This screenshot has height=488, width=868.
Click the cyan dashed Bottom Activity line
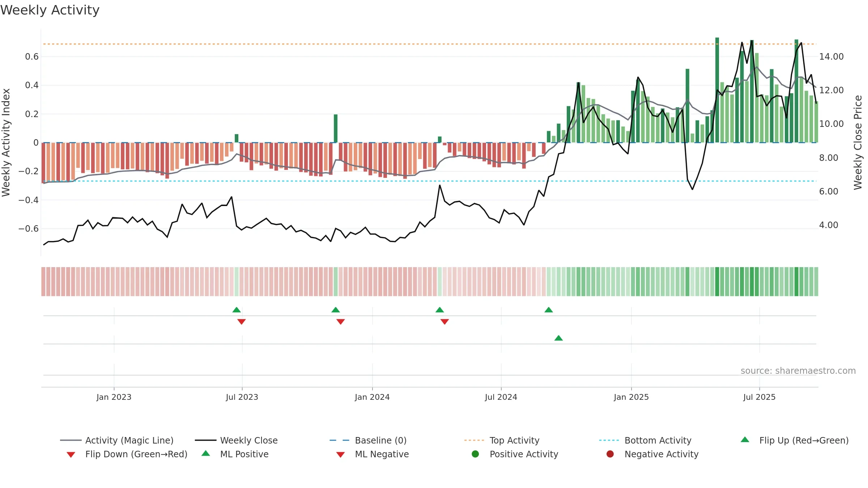click(x=430, y=181)
